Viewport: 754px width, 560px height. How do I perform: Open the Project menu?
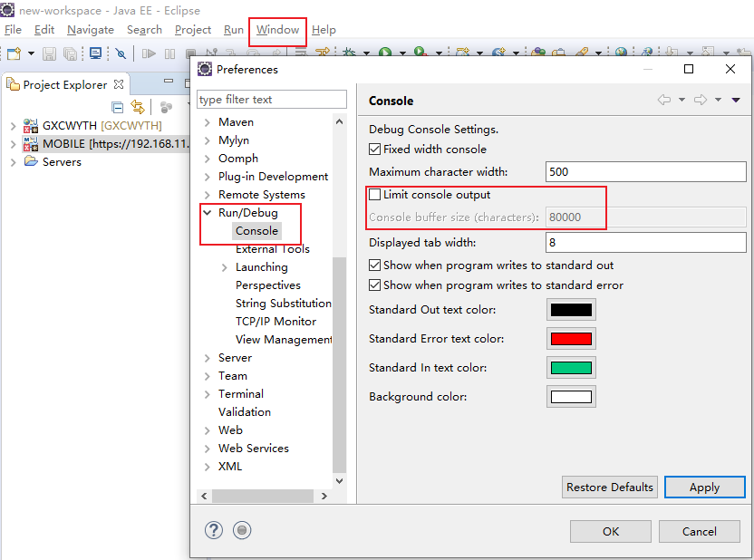(x=193, y=30)
